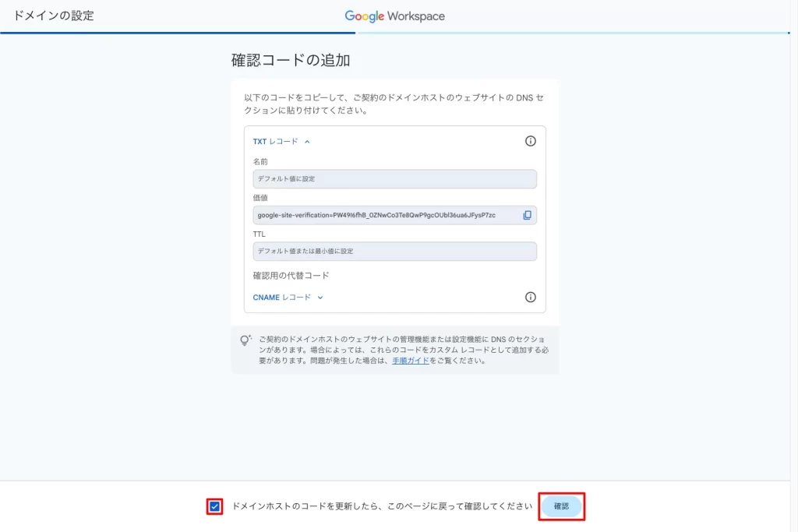This screenshot has height=532, width=798.
Task: Collapse the TXT レコード section via its chevron
Action: 307,141
